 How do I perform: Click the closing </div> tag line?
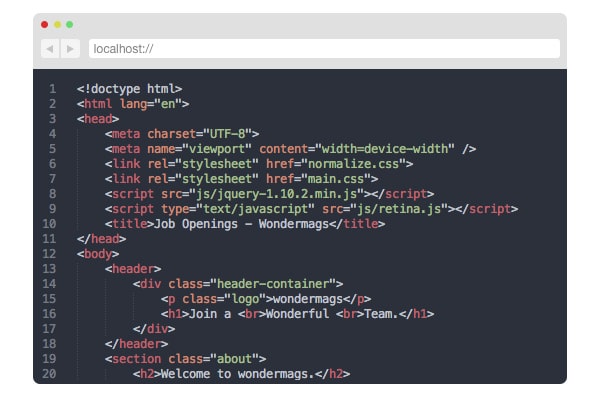click(x=154, y=329)
